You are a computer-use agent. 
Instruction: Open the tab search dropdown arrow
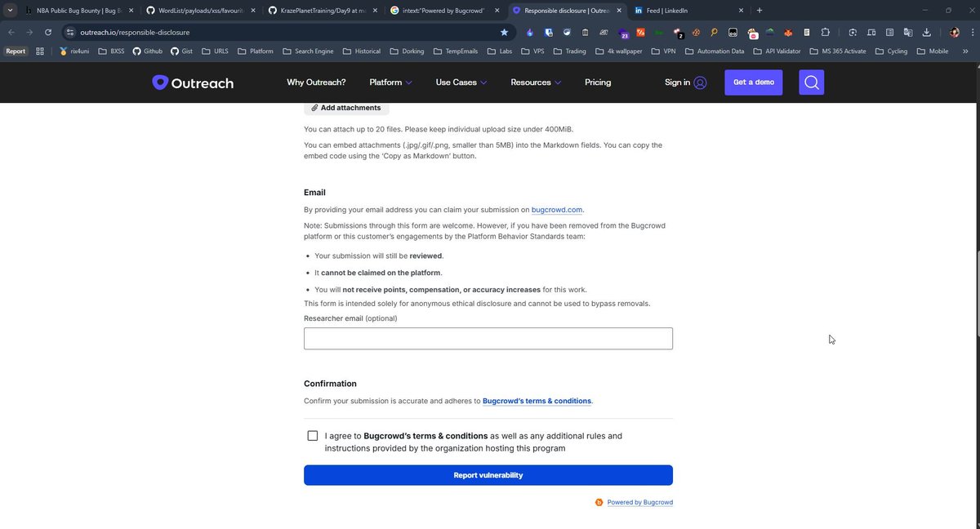11,11
